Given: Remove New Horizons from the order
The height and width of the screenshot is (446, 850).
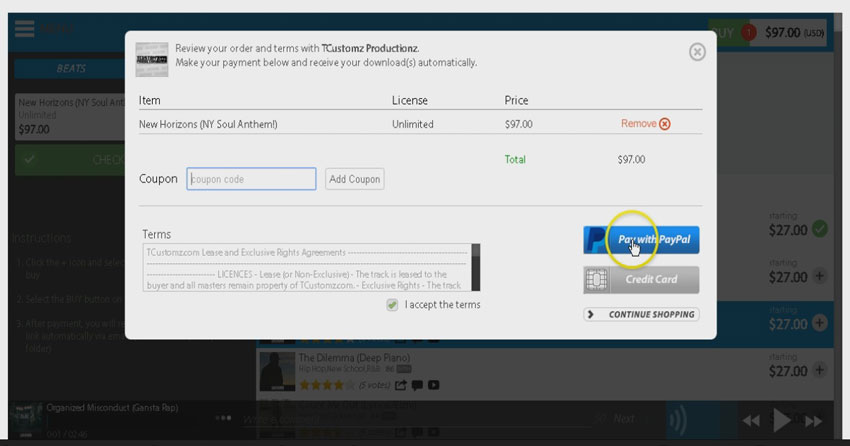Looking at the screenshot, I should click(x=646, y=124).
